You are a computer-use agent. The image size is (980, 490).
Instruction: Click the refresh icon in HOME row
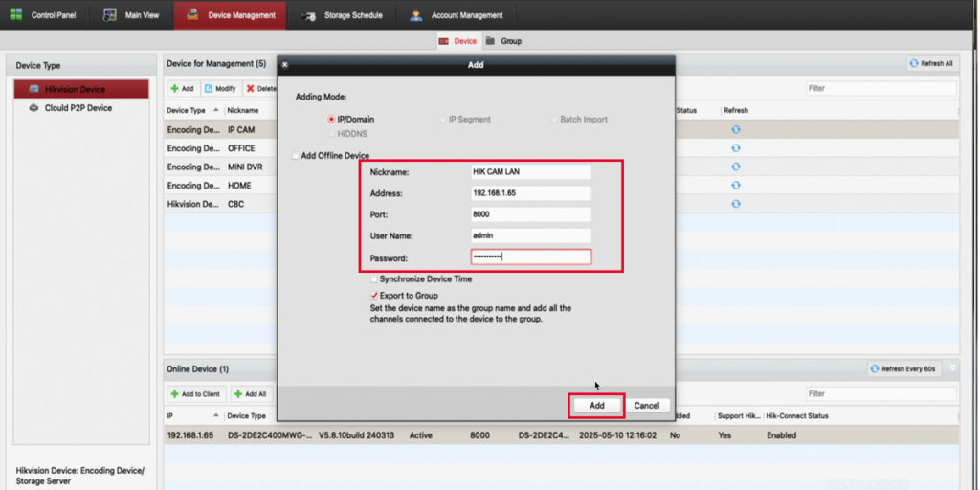click(x=735, y=185)
